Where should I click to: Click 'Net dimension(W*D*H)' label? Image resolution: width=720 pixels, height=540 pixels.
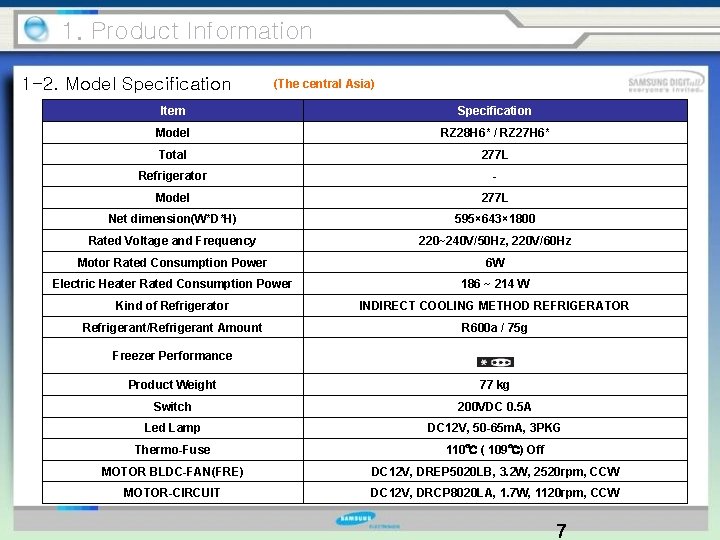(172, 219)
